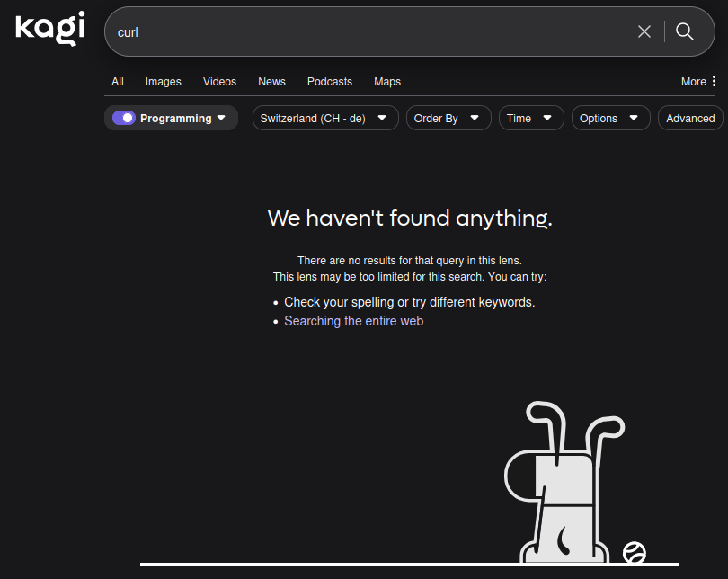728x579 pixels.
Task: Go to the News tab
Action: 271,82
